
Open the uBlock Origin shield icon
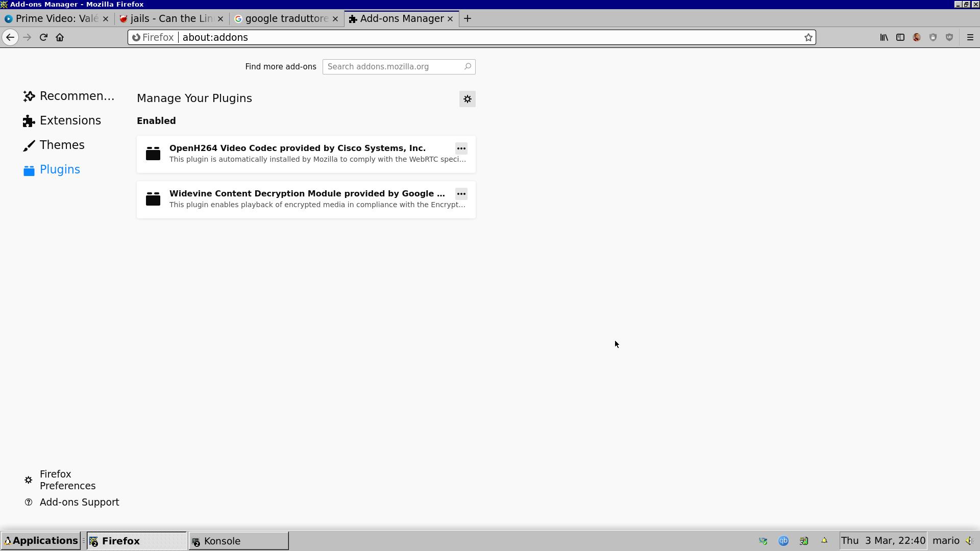pos(949,37)
